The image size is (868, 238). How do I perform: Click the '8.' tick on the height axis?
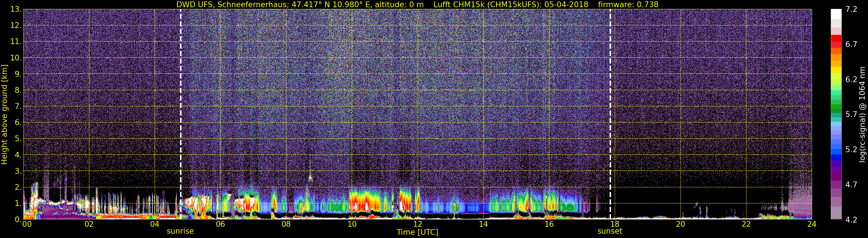click(18, 90)
